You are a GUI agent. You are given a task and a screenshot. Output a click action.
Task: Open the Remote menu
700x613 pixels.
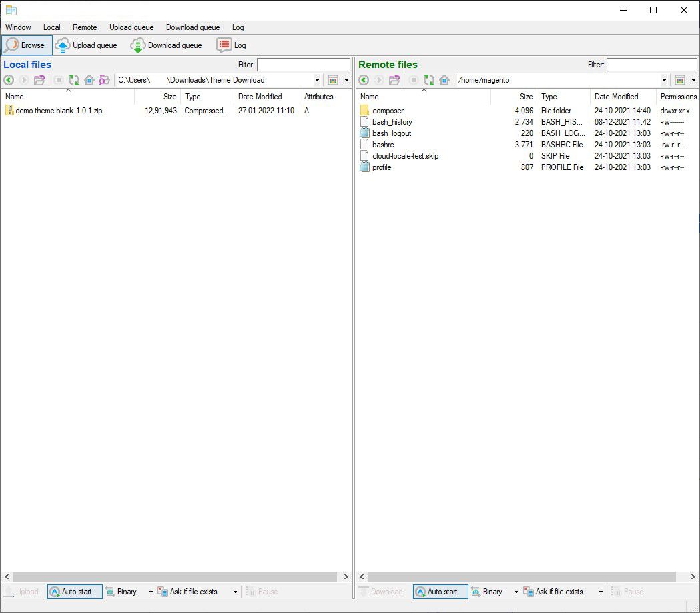(85, 27)
